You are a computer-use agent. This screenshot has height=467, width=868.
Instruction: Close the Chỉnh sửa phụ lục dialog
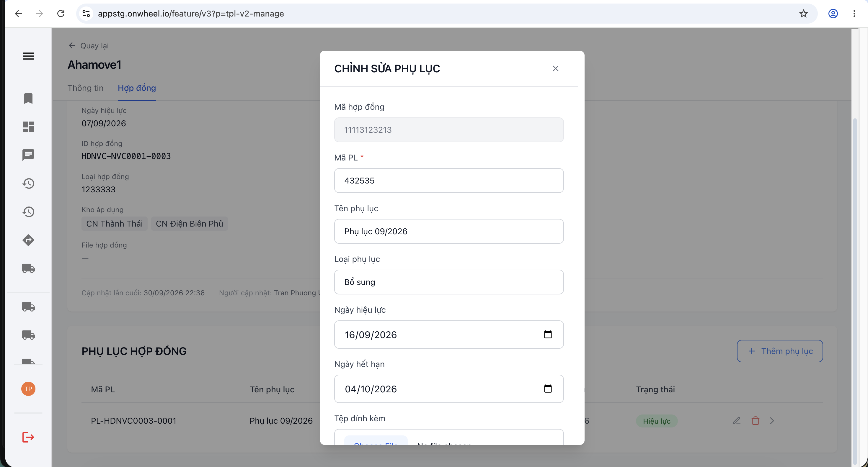[556, 68]
